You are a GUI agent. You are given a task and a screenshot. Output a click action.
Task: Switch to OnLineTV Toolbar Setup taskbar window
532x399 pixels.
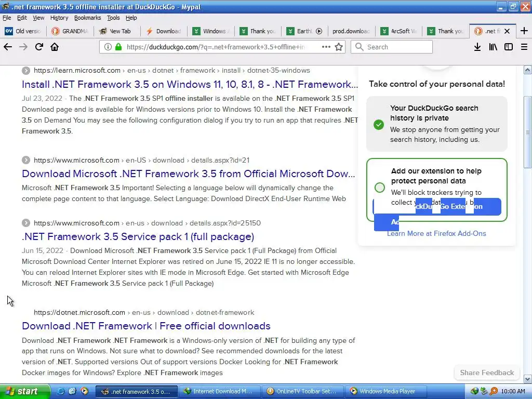(303, 392)
